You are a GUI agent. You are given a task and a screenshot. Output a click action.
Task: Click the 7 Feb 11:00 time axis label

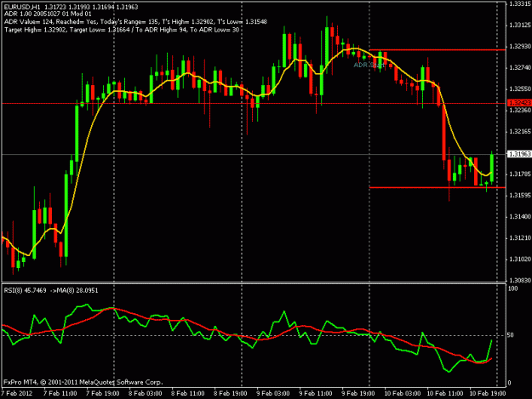pos(60,393)
